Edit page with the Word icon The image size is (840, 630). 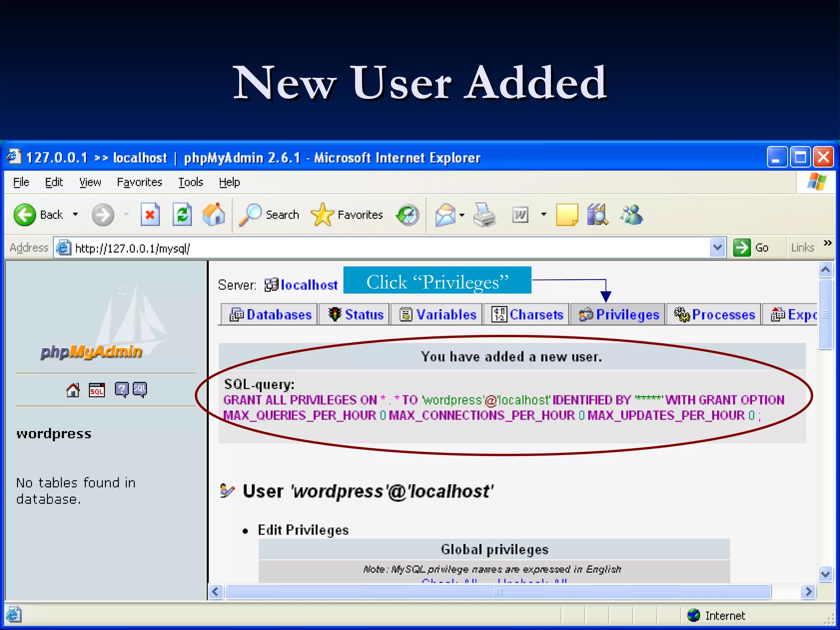[x=520, y=215]
